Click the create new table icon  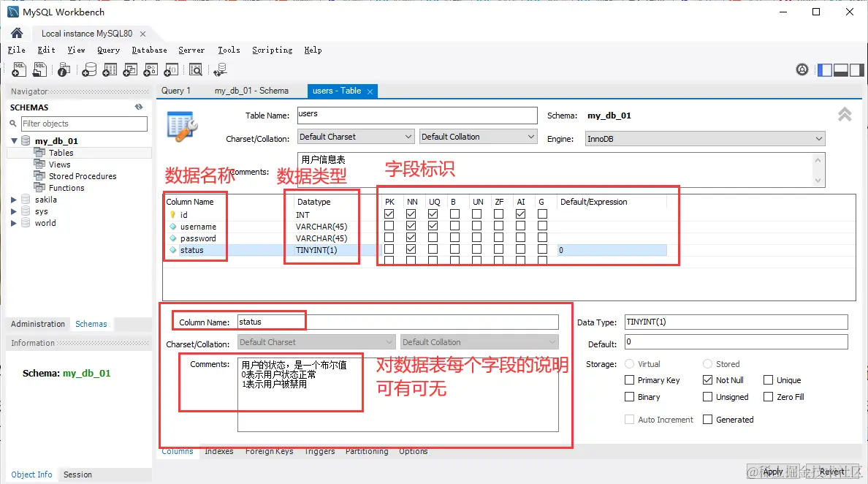[110, 69]
